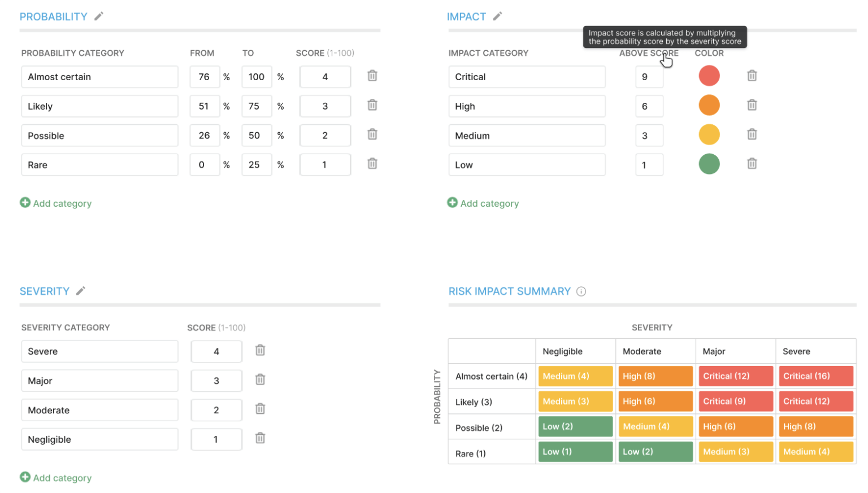
Task: Delete the Critical impact category
Action: click(x=752, y=76)
